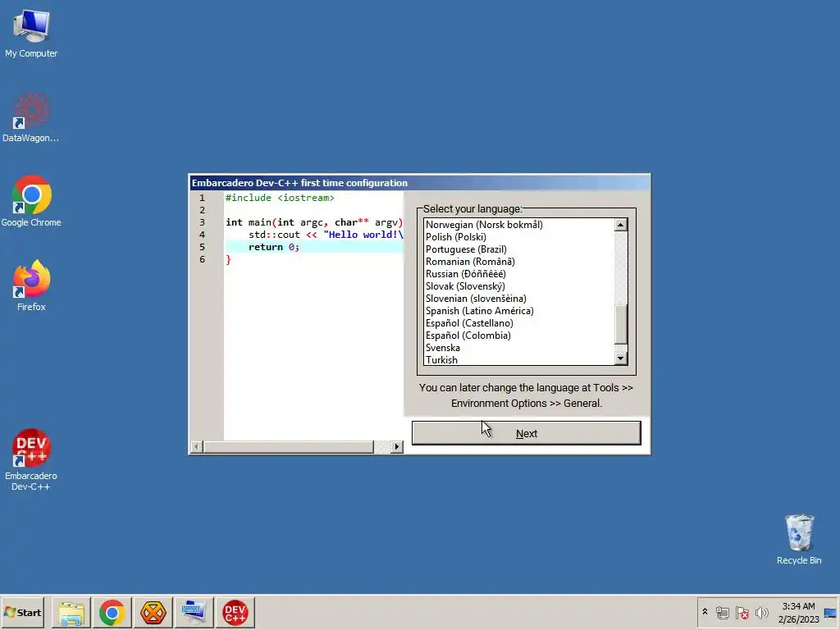Select the Slovenian language entry
The width and height of the screenshot is (840, 630).
pyautogui.click(x=518, y=299)
